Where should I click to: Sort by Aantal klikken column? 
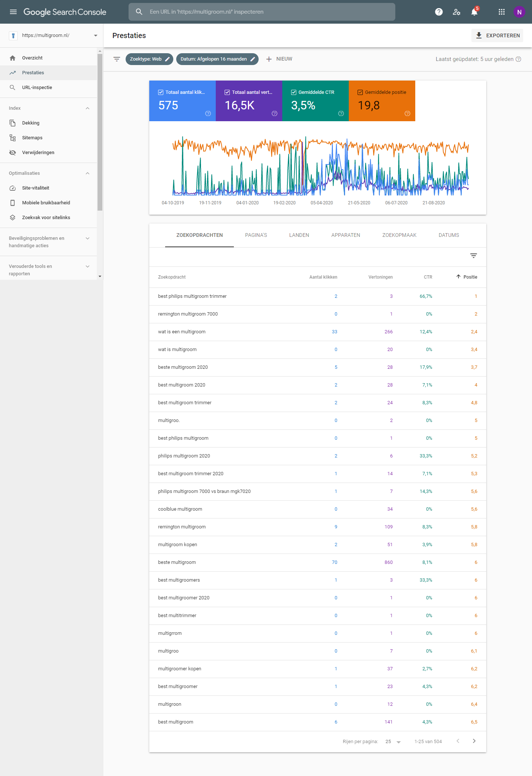point(323,277)
